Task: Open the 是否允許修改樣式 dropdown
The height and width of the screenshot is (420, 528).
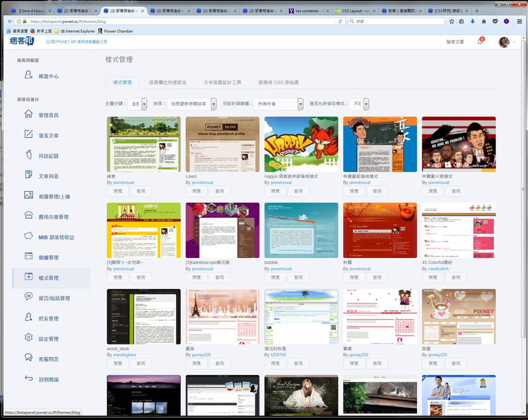Action: (x=359, y=104)
